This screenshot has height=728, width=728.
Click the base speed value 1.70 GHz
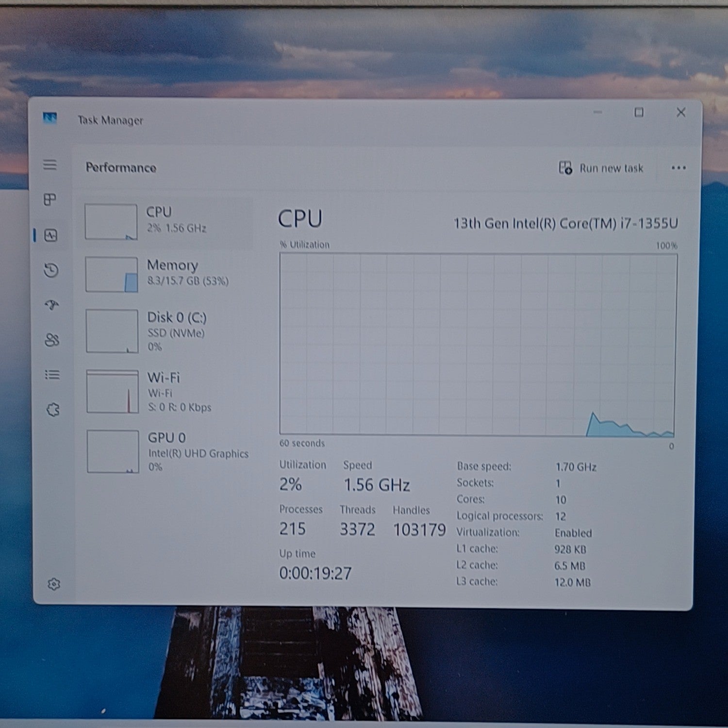[x=576, y=467]
